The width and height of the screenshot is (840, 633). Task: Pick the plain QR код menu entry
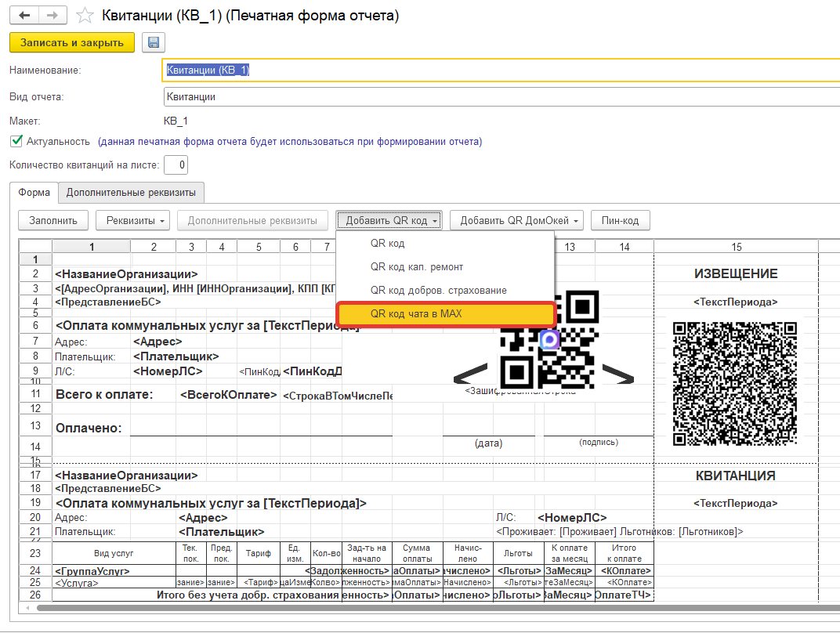(x=387, y=244)
